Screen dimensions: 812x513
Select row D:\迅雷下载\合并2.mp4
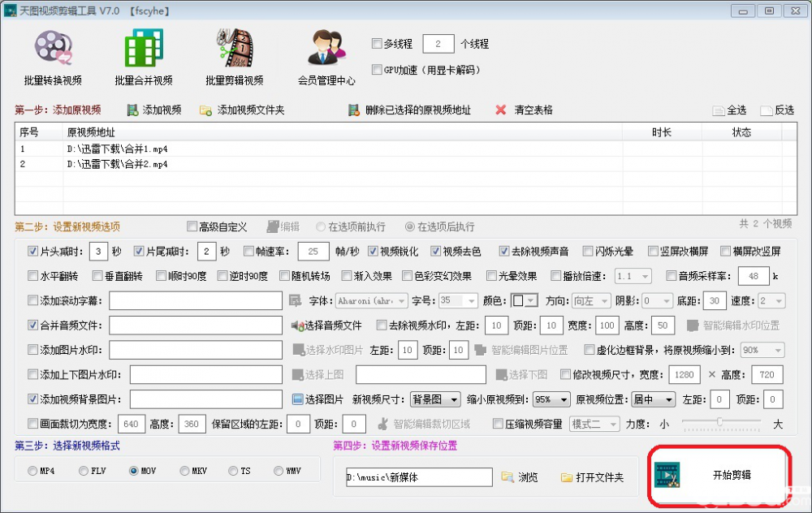406,164
